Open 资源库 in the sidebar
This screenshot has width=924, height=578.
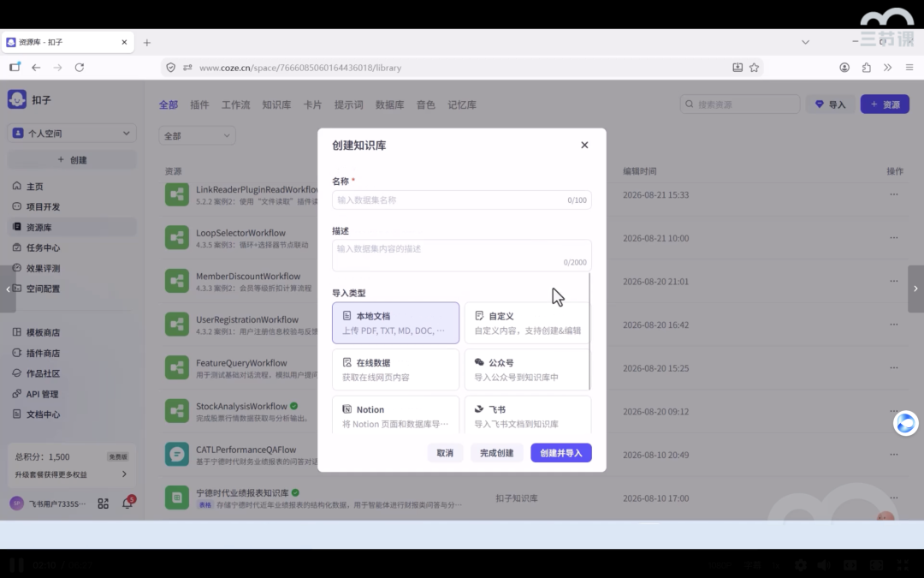point(71,227)
